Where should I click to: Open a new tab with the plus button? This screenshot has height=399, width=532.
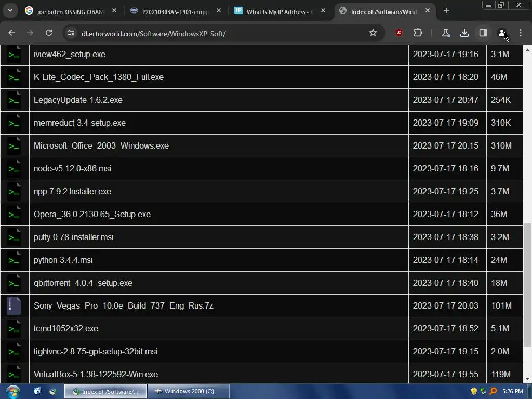click(446, 11)
